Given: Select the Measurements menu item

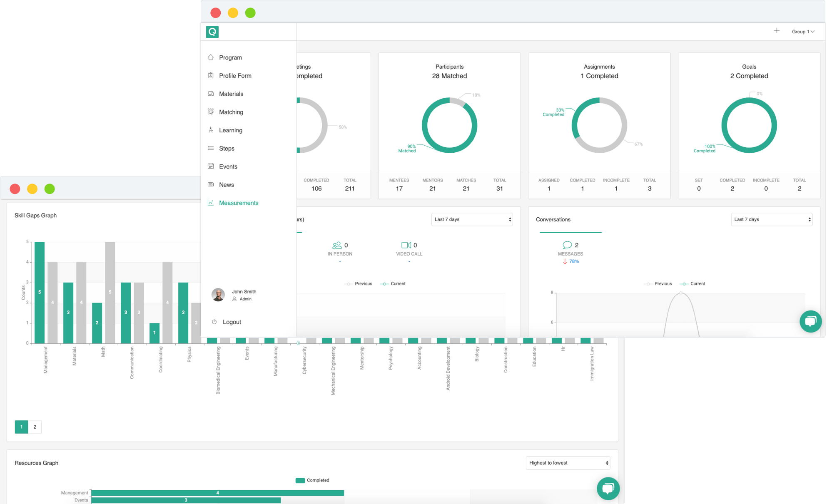Looking at the screenshot, I should pyautogui.click(x=239, y=203).
